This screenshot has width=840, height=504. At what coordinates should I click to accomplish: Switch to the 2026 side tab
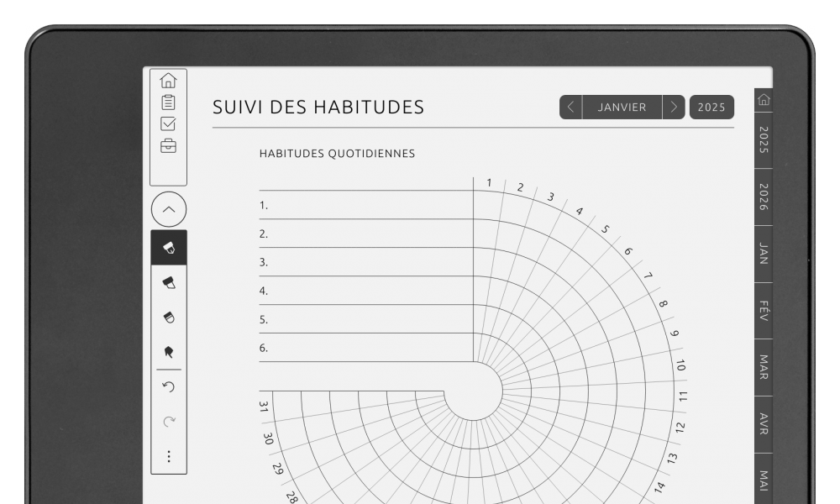[x=764, y=197]
